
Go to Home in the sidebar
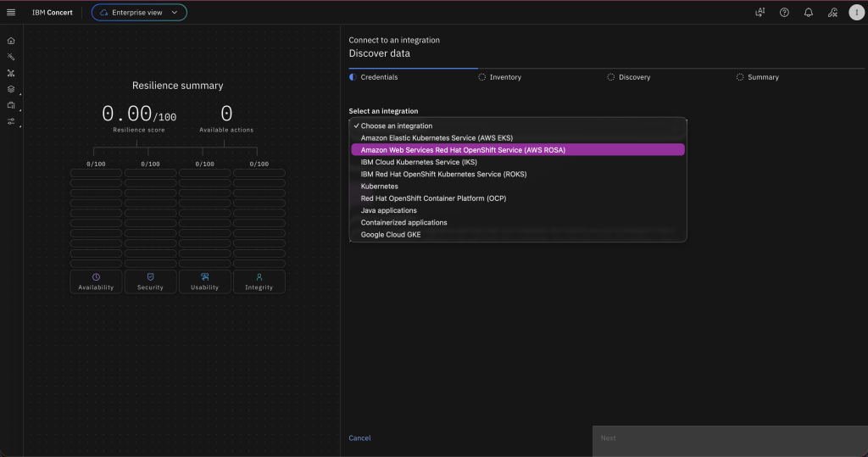[11, 41]
